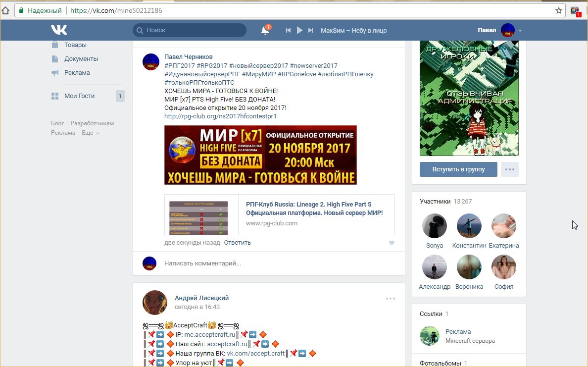This screenshot has width=588, height=367.
Task: Open Андрей Лисецкий author name
Action: [202, 298]
